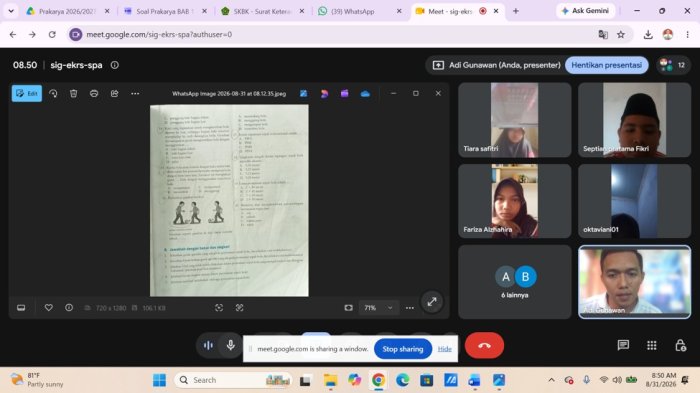Open audio settings indicator beside microphone
The width and height of the screenshot is (700, 393).
point(208,345)
